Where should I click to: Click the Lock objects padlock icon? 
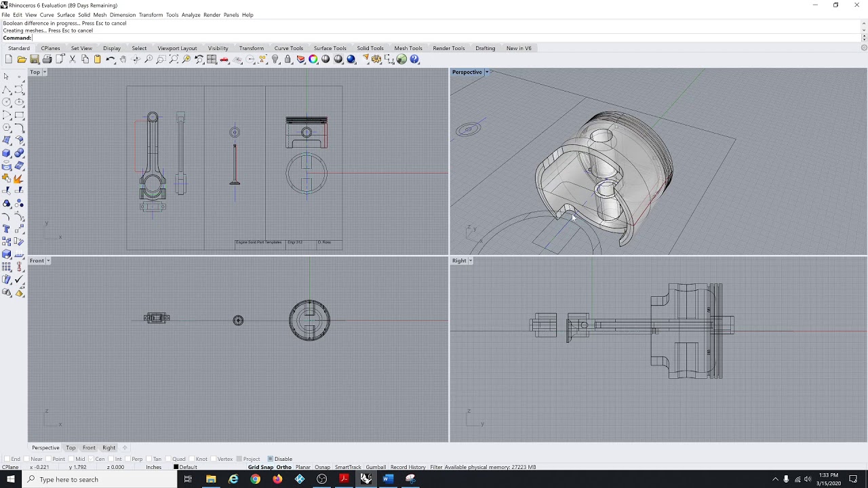pos(288,60)
